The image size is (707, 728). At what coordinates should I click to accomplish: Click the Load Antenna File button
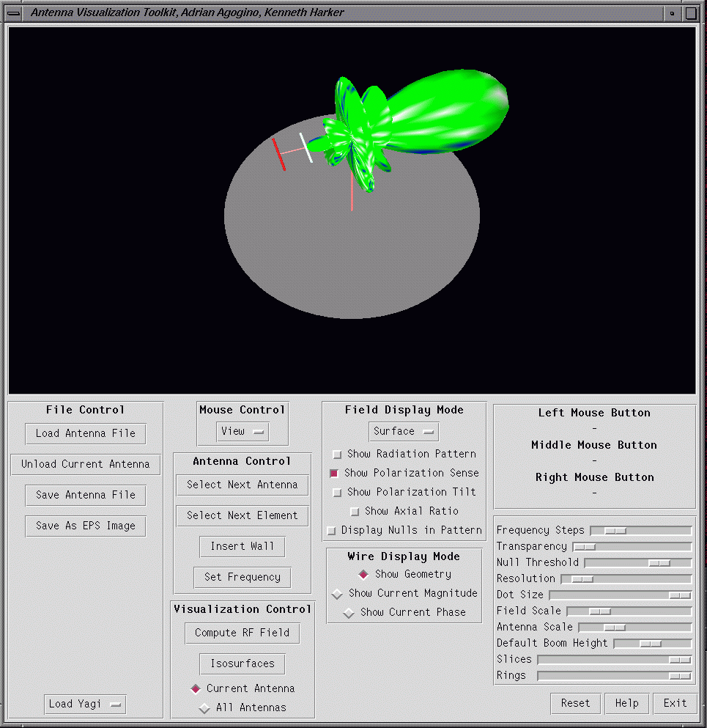[x=85, y=433]
